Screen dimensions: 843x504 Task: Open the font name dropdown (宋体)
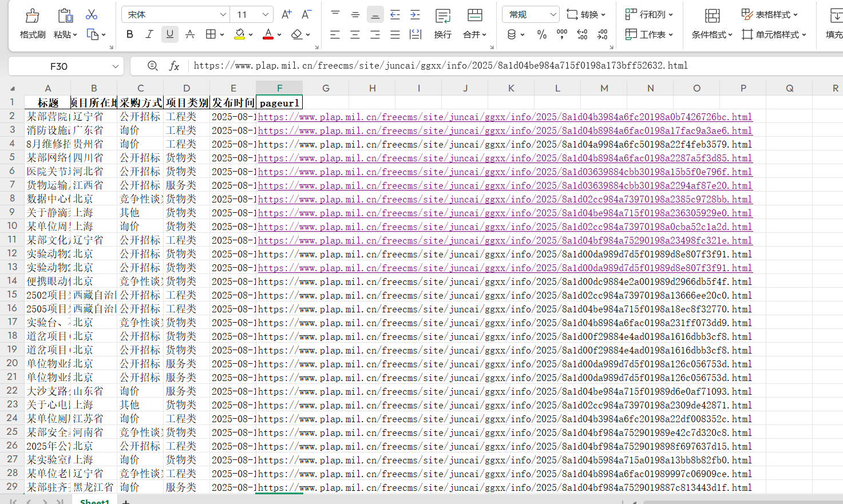[223, 14]
